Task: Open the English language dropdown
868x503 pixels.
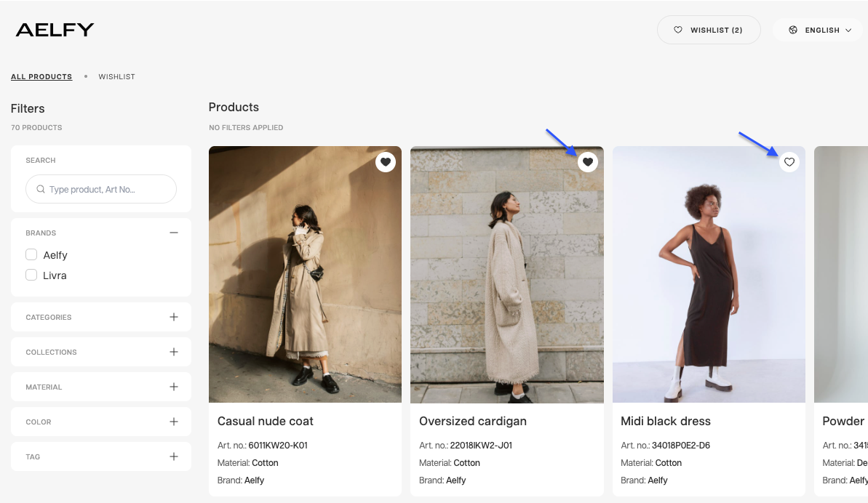Action: click(822, 31)
